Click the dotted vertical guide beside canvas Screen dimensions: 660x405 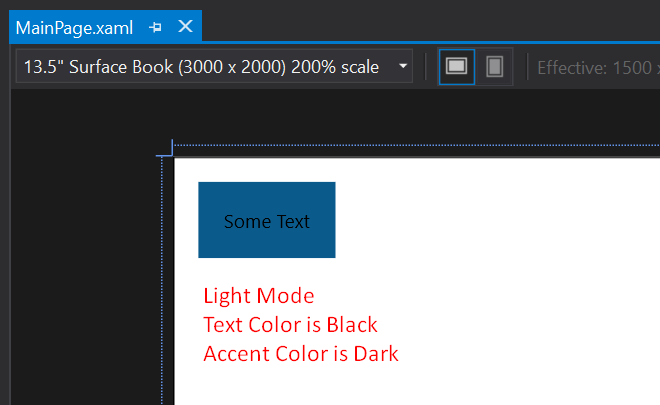pyautogui.click(x=162, y=280)
